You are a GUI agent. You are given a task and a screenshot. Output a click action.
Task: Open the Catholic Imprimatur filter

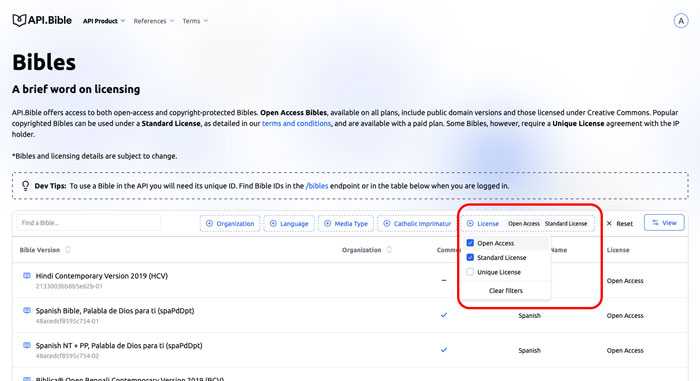pos(417,223)
